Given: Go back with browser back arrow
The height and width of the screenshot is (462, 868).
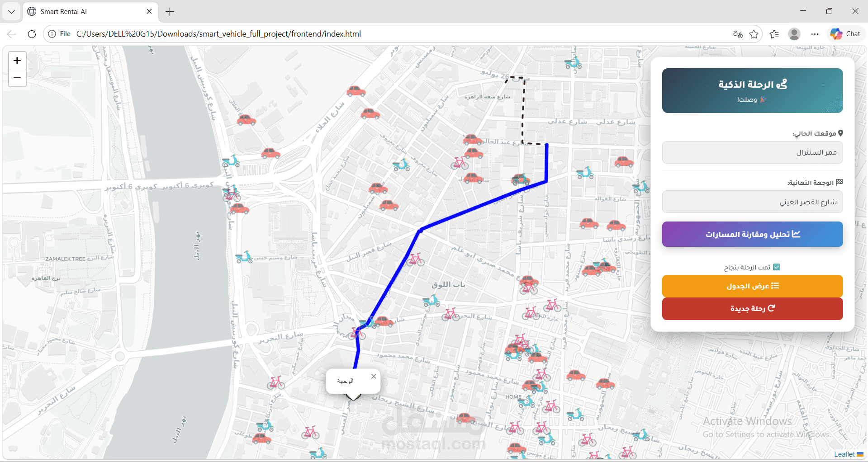Looking at the screenshot, I should tap(12, 34).
